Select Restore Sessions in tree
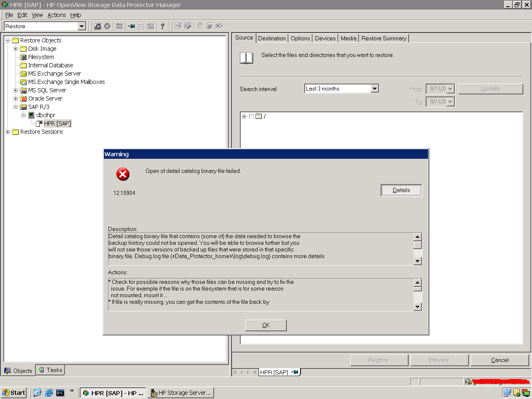Image resolution: width=532 pixels, height=399 pixels. pyautogui.click(x=42, y=132)
